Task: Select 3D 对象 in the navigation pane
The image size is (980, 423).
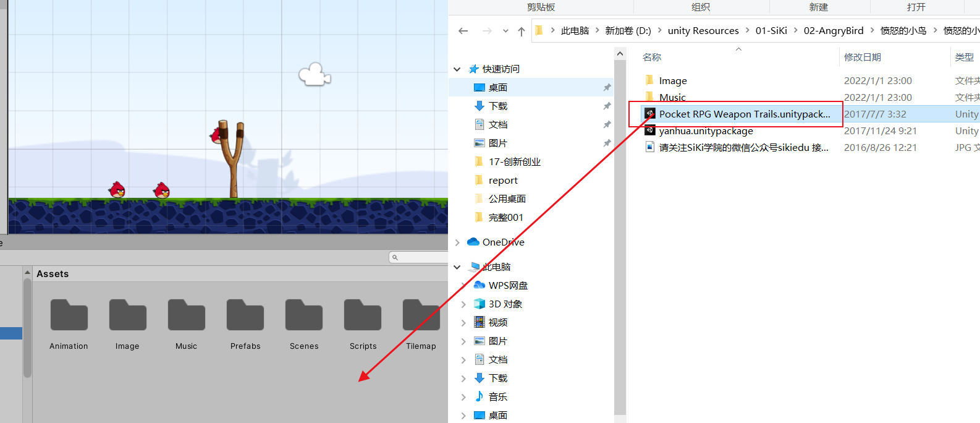Action: point(505,304)
